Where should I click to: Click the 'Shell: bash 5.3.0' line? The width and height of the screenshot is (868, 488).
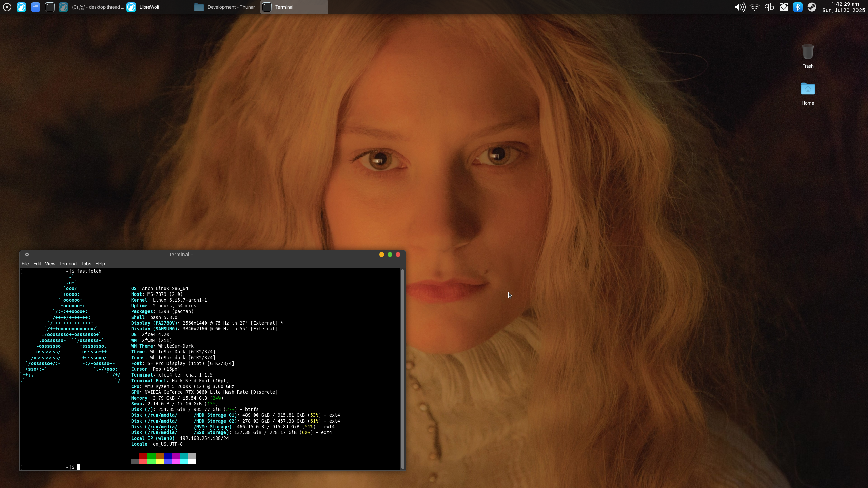coord(154,317)
